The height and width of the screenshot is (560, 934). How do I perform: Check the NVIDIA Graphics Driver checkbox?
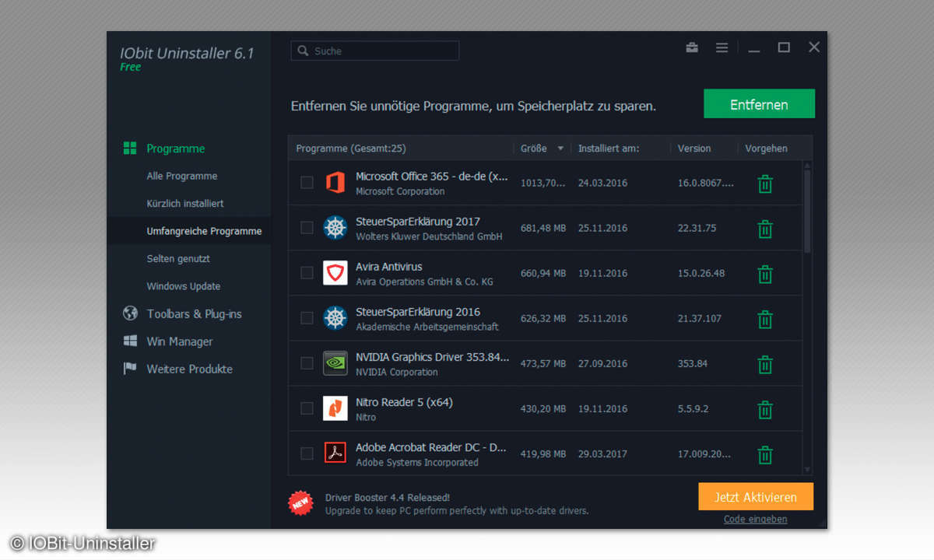pyautogui.click(x=307, y=363)
